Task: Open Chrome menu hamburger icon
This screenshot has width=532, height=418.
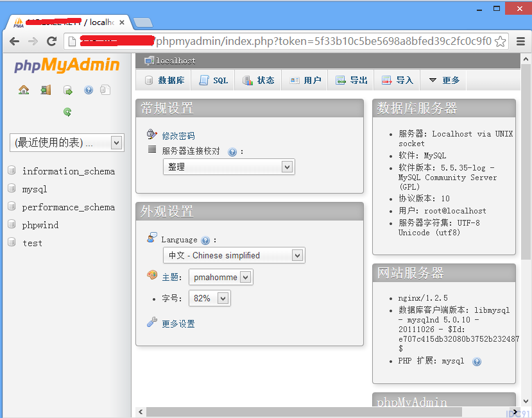Action: [521, 42]
